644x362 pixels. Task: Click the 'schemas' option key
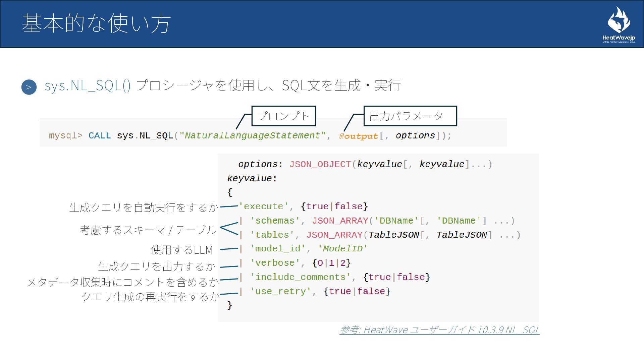coord(275,221)
